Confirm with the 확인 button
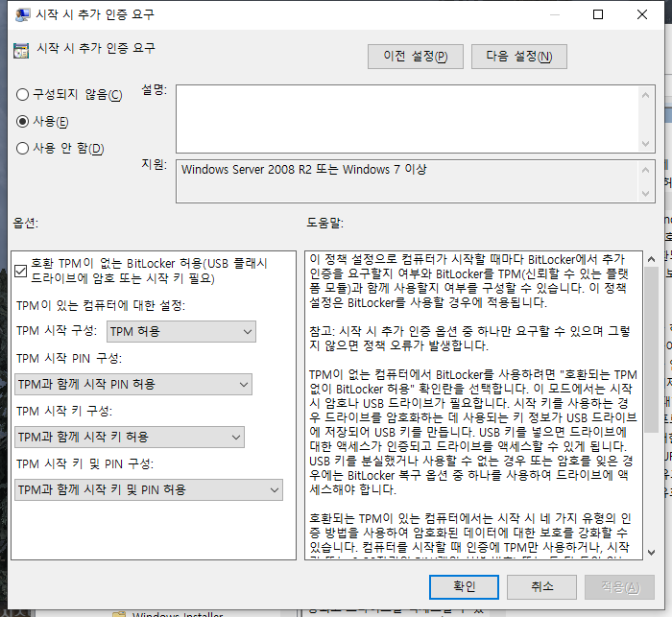Screen dimensions: 672x617 coord(464,587)
